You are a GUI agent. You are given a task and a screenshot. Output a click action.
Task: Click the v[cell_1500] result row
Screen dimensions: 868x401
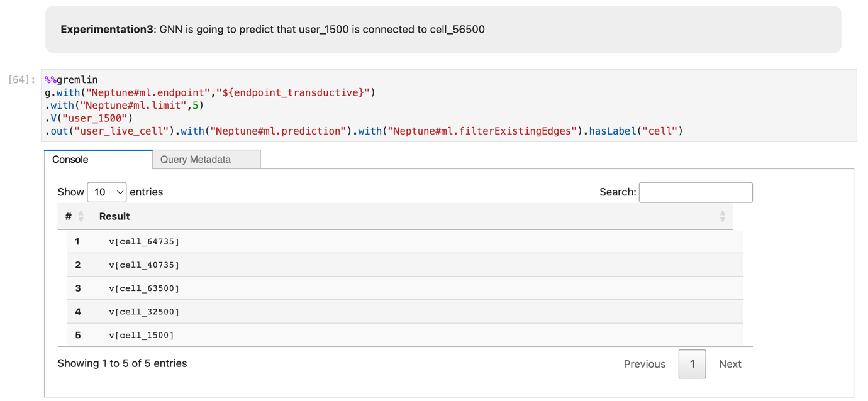pos(142,335)
